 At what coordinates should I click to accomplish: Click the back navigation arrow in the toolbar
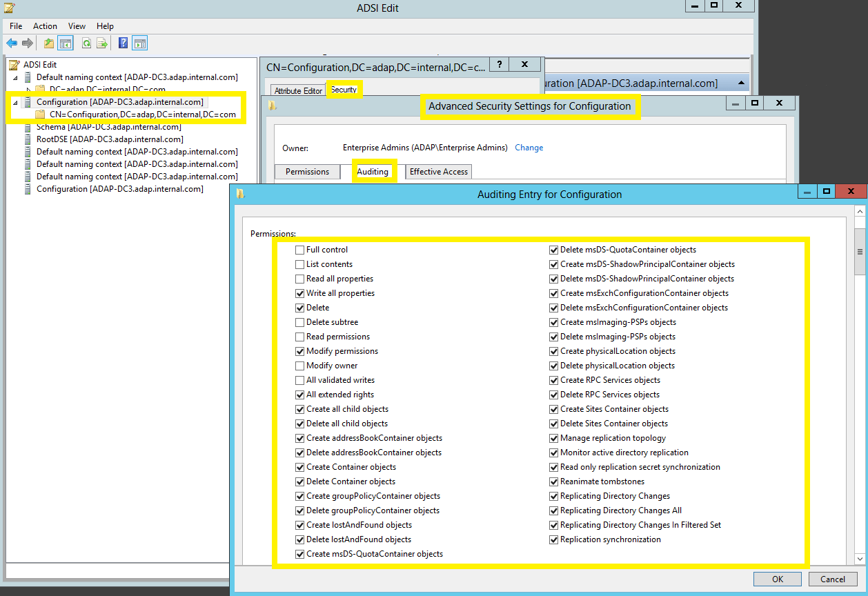tap(11, 43)
